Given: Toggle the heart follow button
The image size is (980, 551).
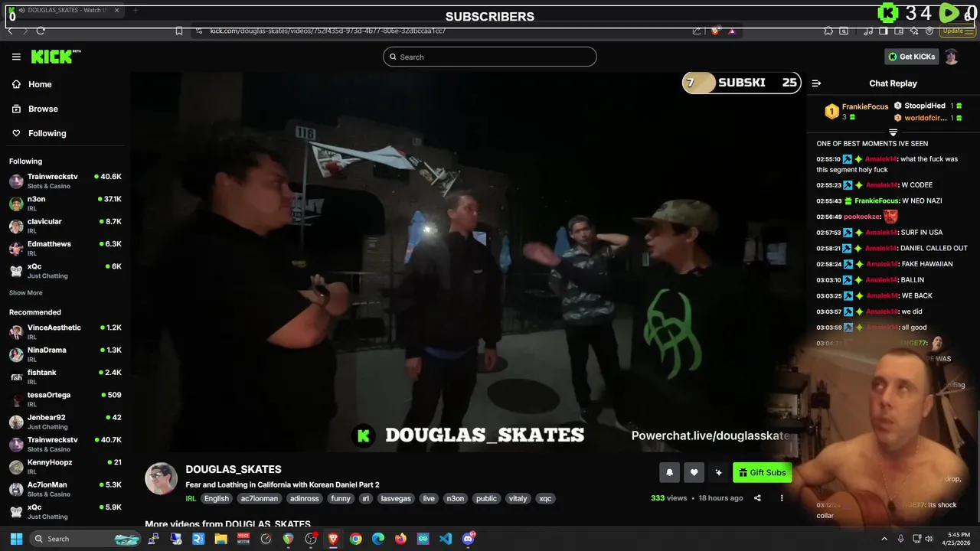Looking at the screenshot, I should tap(694, 473).
